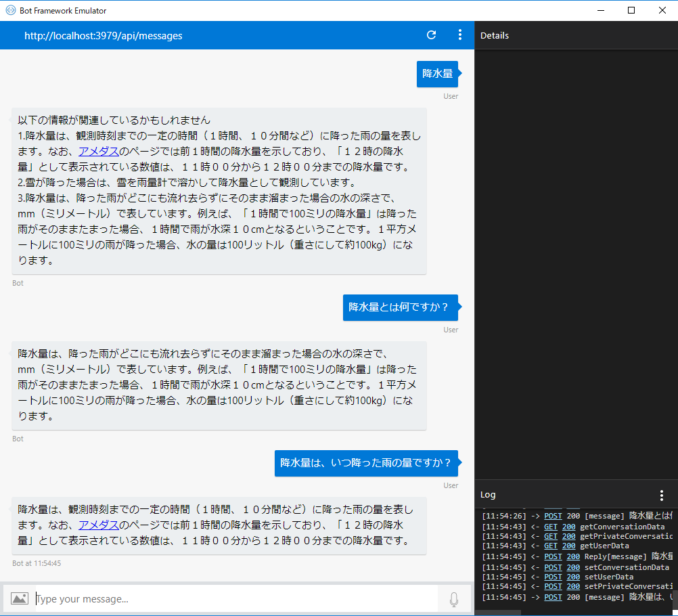678x616 pixels.
Task: Click 200 status for setConversationData row
Action: coord(573,567)
